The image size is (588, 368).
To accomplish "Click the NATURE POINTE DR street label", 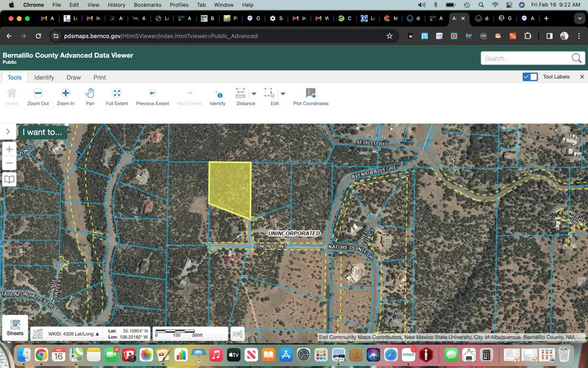I will tap(351, 250).
